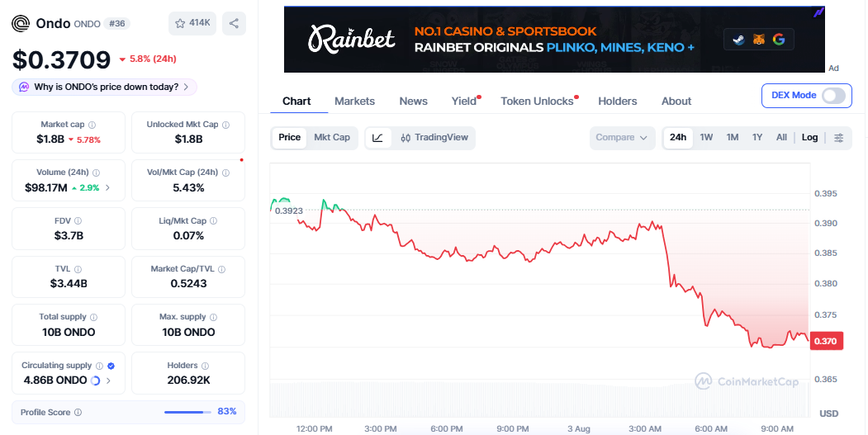Viewport: 868px width, 435px height.
Task: Open the Compare dropdown
Action: [x=622, y=138]
